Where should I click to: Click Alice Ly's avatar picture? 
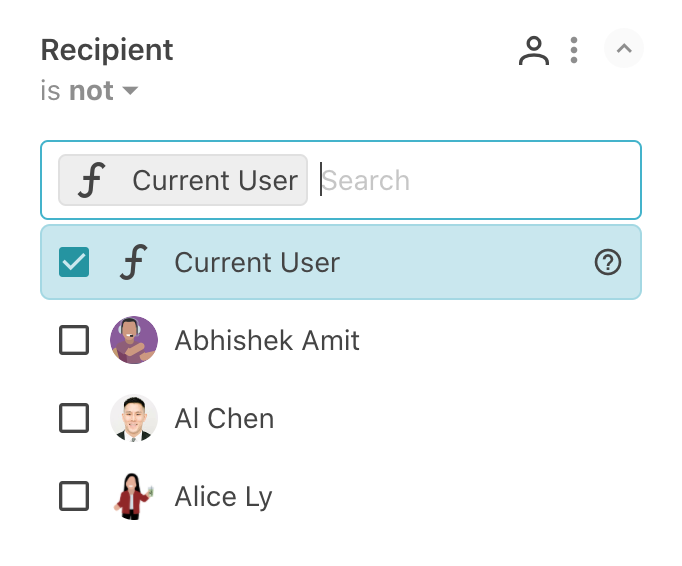(x=134, y=496)
